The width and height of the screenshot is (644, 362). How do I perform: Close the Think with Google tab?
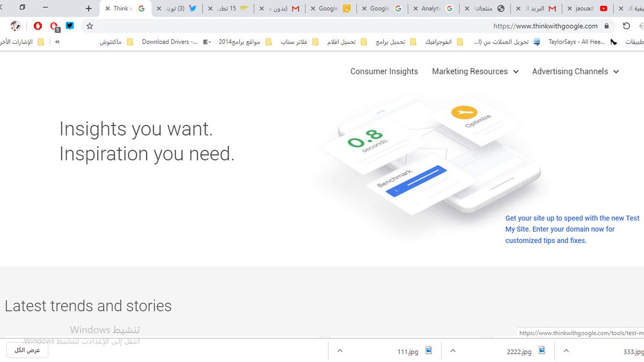click(x=108, y=9)
